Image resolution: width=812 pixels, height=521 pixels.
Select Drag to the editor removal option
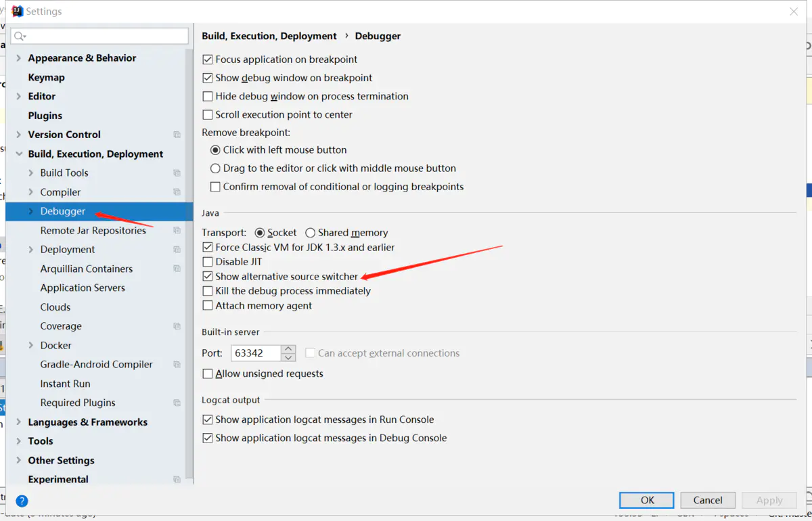coord(215,168)
